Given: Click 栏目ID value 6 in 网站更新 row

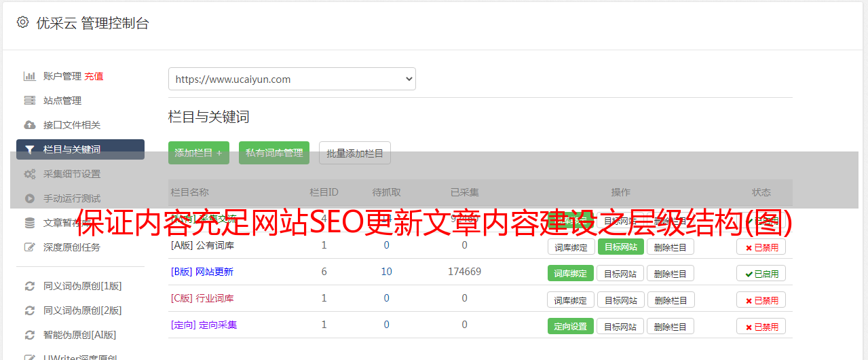Looking at the screenshot, I should click(x=324, y=272).
